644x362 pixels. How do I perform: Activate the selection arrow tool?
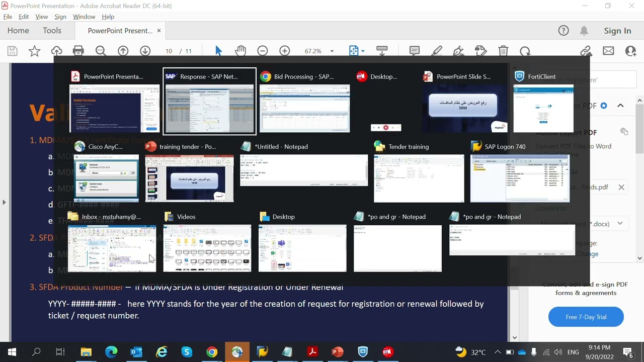coord(218,51)
